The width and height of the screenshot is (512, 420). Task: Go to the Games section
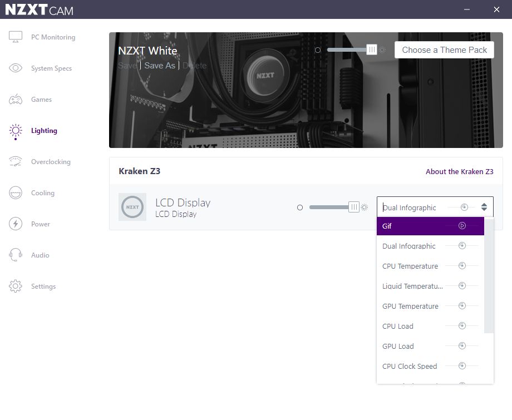coord(42,100)
